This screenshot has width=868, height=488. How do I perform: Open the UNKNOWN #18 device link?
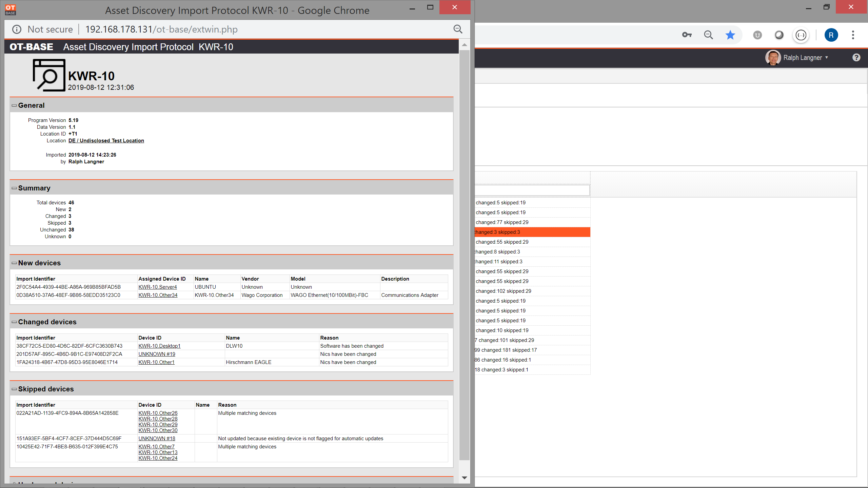[x=157, y=439]
